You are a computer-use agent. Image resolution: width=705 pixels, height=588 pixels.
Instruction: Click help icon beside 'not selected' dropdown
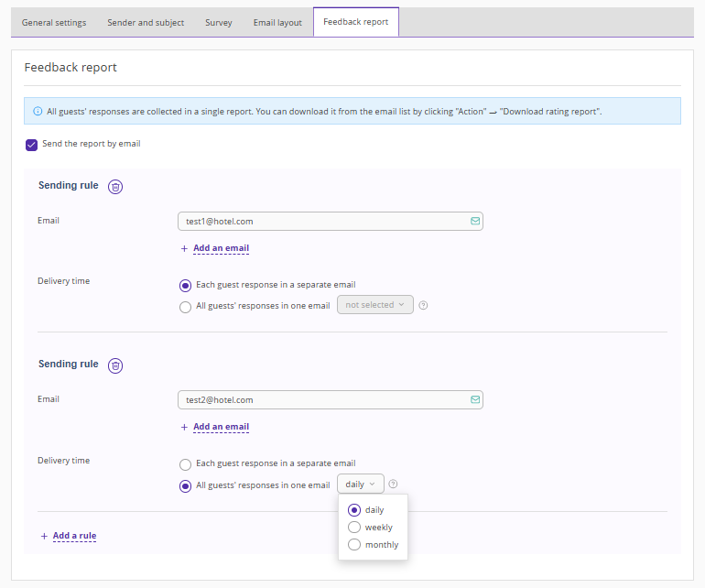pos(424,305)
